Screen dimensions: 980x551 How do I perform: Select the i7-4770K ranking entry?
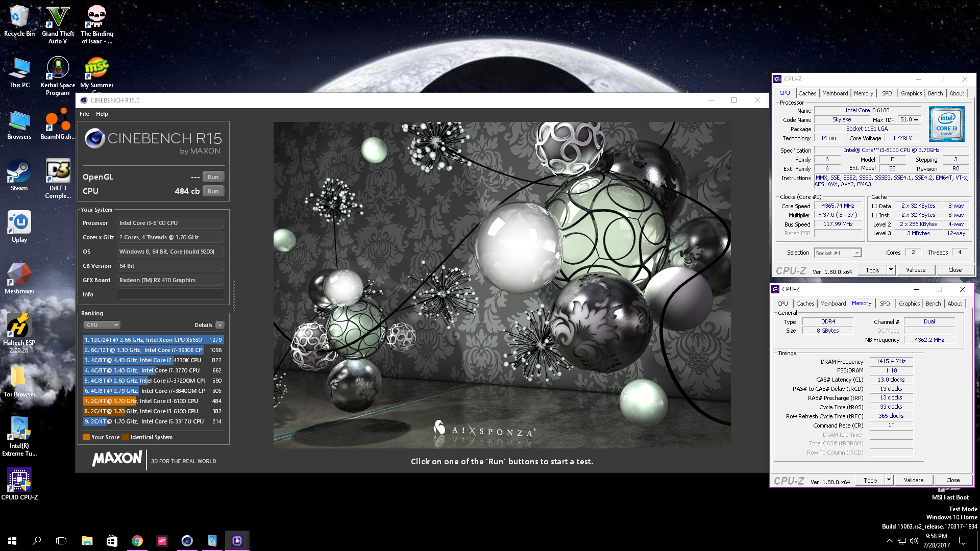point(153,360)
